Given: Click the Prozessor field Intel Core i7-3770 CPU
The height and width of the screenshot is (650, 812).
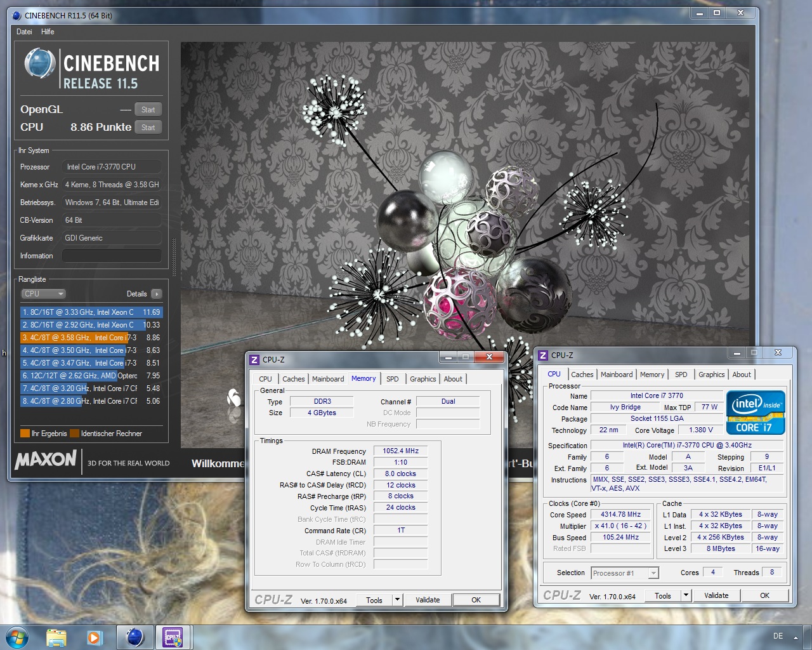Looking at the screenshot, I should (112, 167).
